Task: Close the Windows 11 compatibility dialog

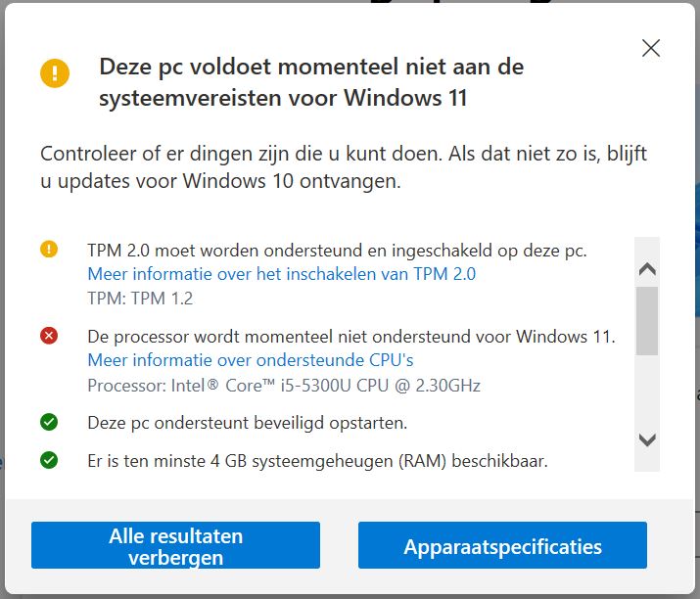Action: coord(650,48)
